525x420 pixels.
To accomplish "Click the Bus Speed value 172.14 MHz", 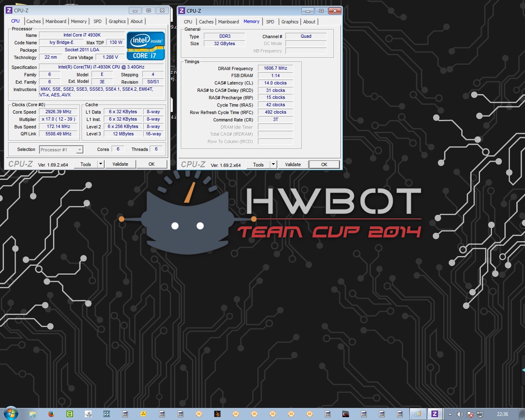I will click(x=59, y=127).
